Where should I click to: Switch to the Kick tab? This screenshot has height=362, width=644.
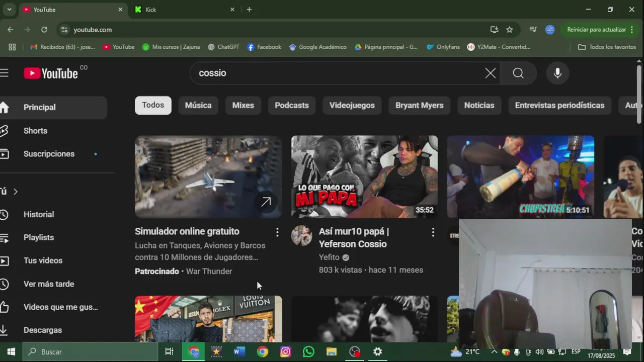184,10
